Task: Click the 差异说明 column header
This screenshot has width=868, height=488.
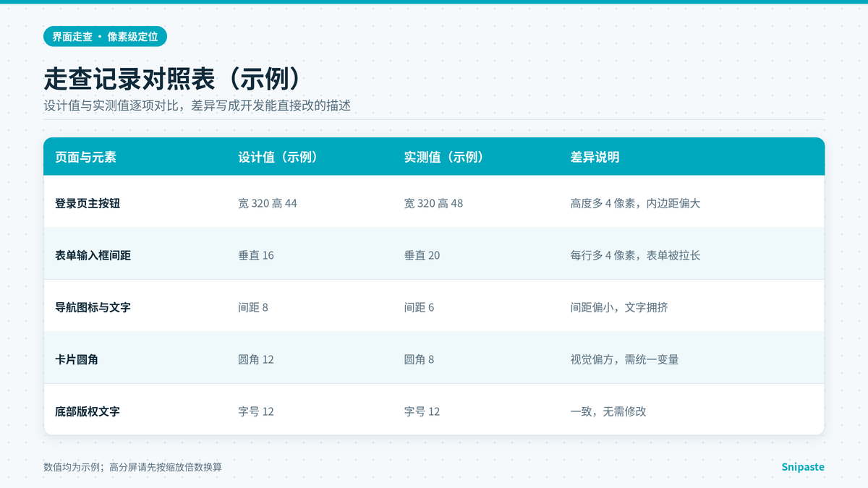Action: click(595, 157)
